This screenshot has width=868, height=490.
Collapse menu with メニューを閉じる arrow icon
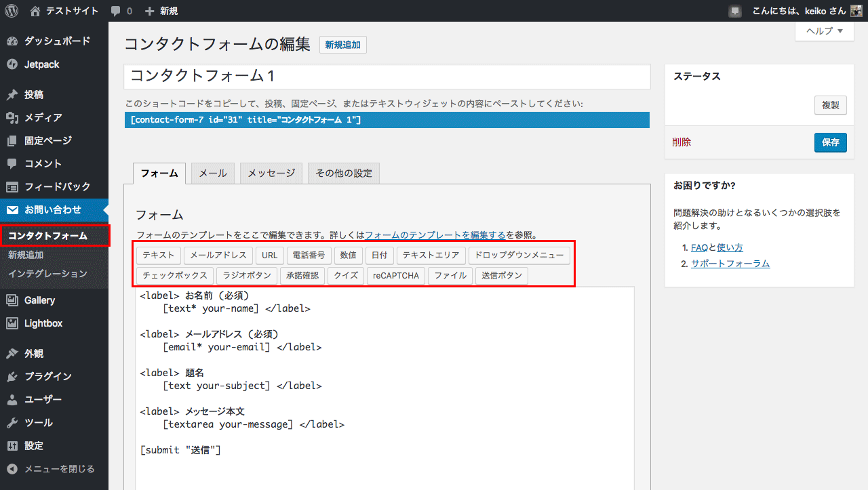coord(12,468)
